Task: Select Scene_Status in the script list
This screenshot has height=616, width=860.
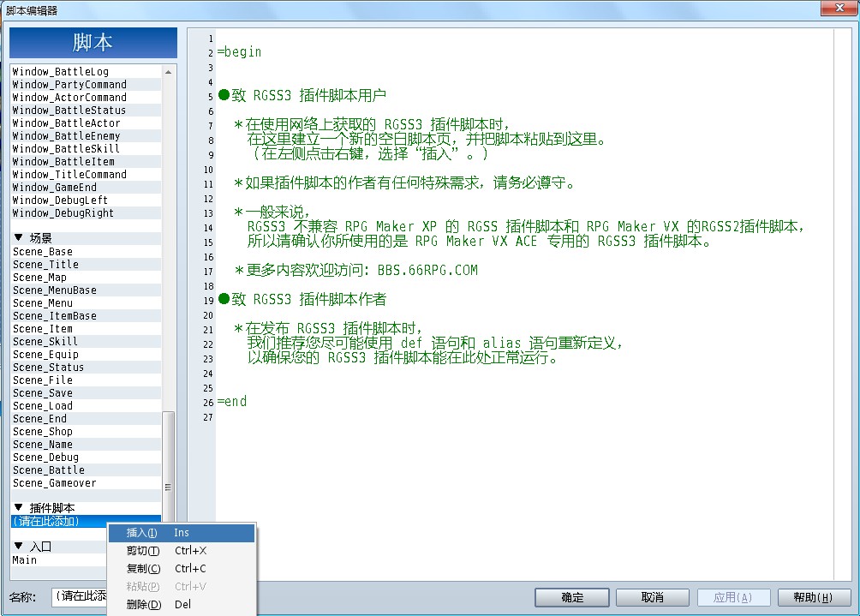Action: [x=87, y=368]
